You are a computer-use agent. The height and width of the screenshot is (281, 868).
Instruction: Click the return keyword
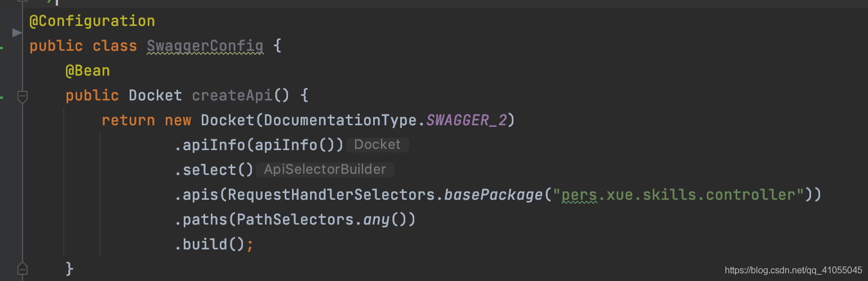point(128,120)
